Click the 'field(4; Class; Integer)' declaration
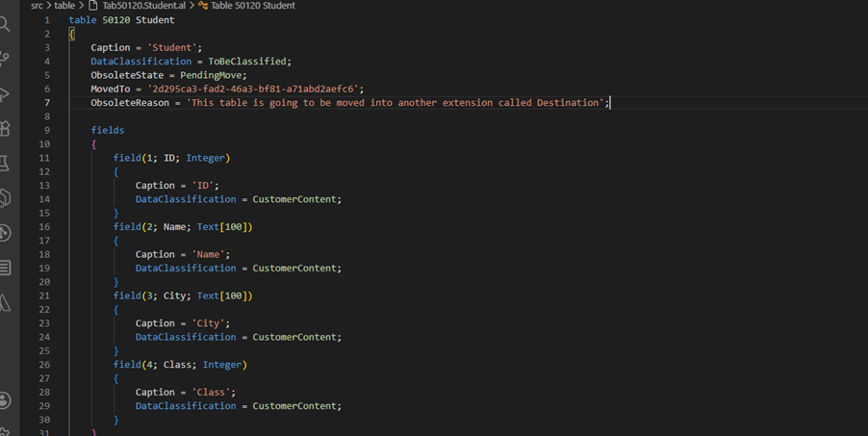This screenshot has height=436, width=868. coord(180,365)
